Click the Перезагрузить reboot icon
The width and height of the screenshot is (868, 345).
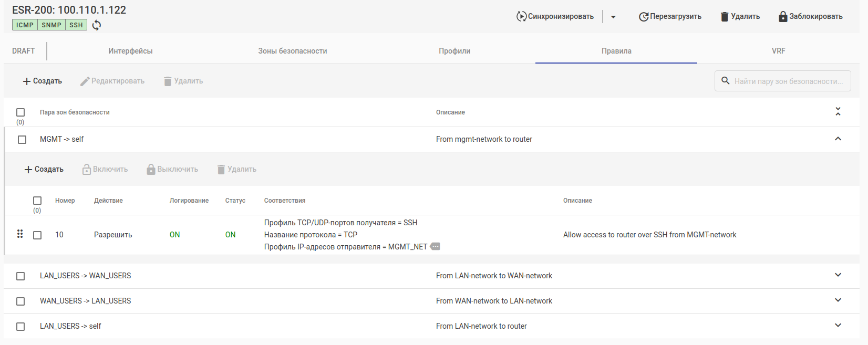coord(643,17)
